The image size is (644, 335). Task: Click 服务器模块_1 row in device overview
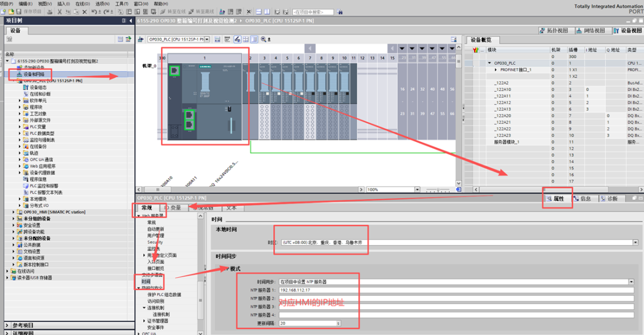click(553, 142)
